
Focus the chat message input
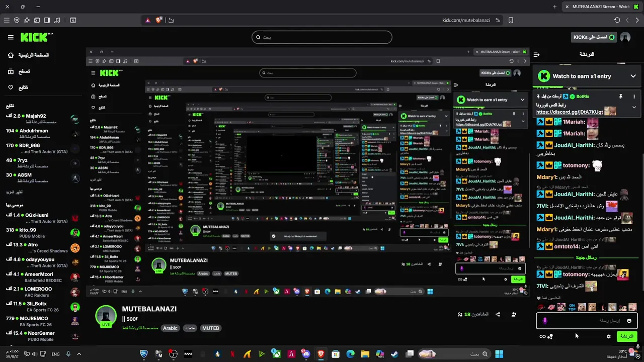pyautogui.click(x=587, y=320)
